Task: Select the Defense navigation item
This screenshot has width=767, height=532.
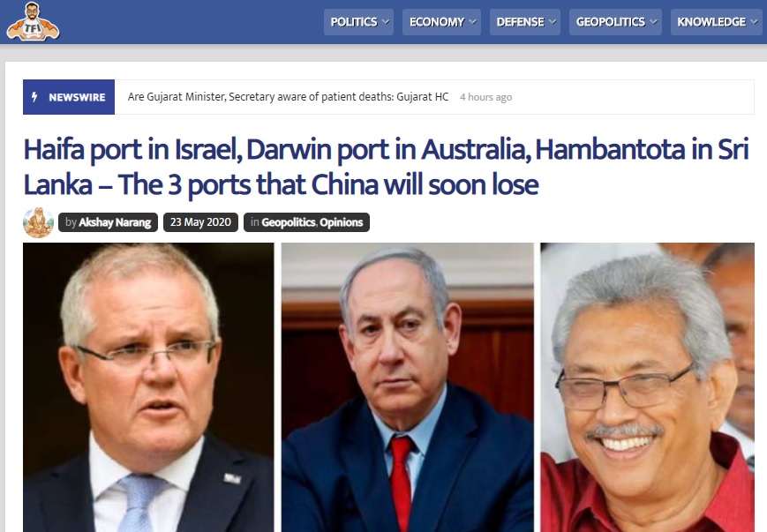Action: tap(525, 22)
